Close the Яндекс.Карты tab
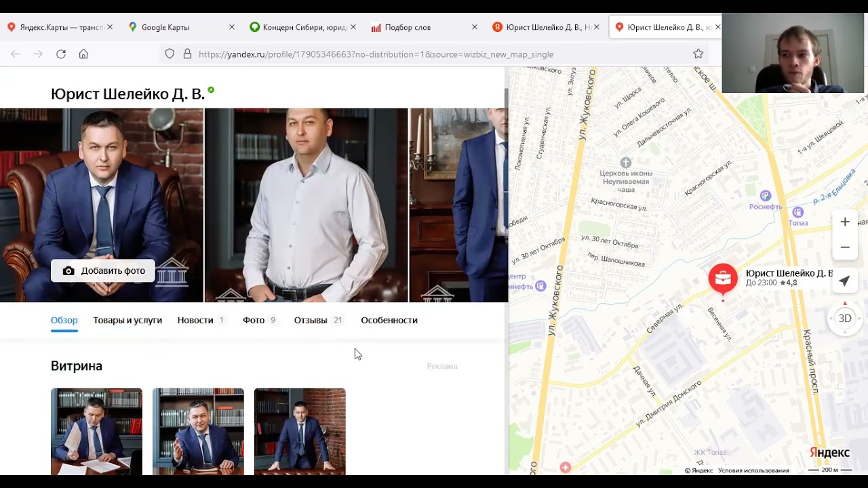Viewport: 868px width, 488px height. [x=110, y=27]
